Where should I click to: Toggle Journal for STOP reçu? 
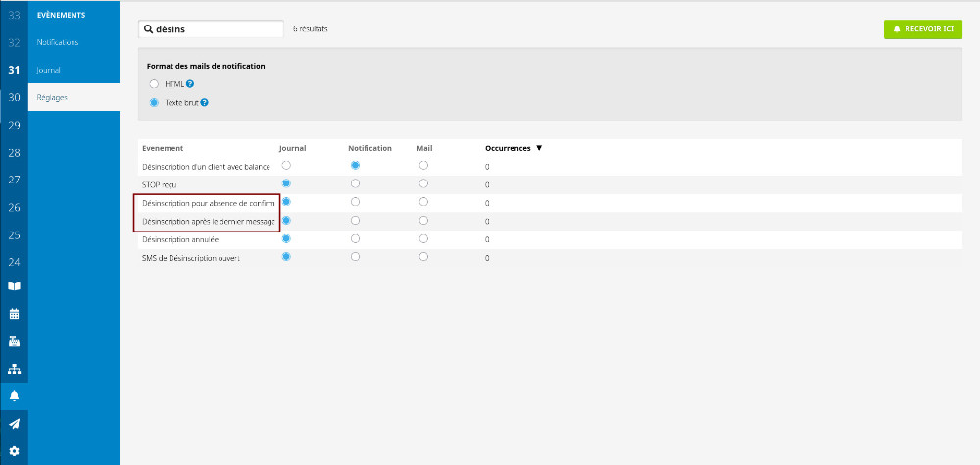pos(286,183)
